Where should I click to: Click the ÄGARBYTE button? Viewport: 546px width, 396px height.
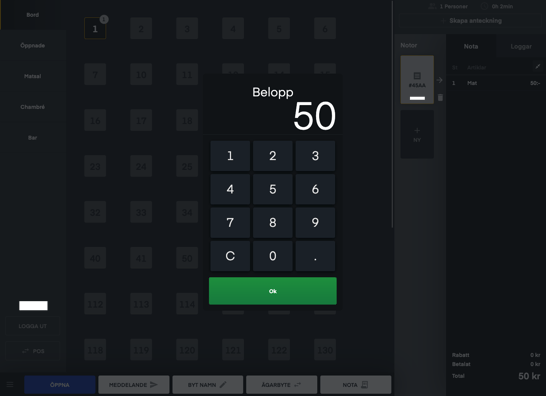[282, 385]
